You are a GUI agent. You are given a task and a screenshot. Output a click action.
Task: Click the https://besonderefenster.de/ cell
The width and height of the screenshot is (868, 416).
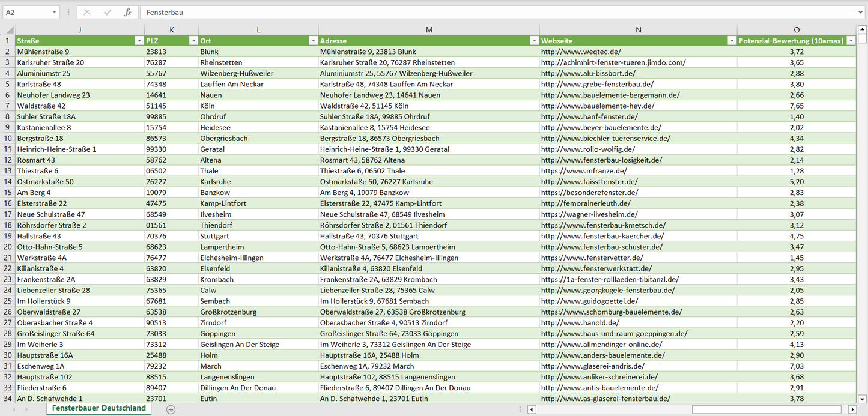589,193
